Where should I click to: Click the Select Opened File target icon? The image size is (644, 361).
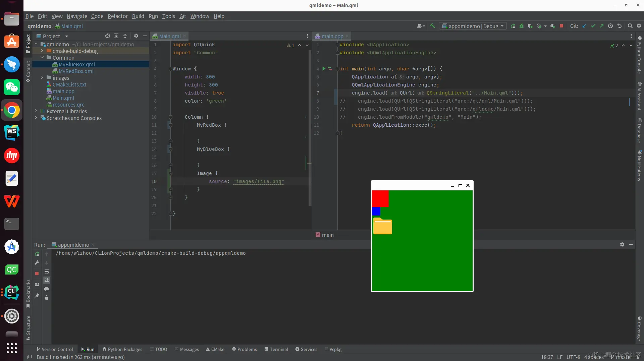[x=107, y=36]
